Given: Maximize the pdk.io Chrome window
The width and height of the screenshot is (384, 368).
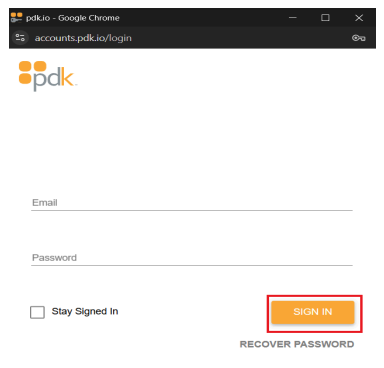Looking at the screenshot, I should [x=325, y=18].
